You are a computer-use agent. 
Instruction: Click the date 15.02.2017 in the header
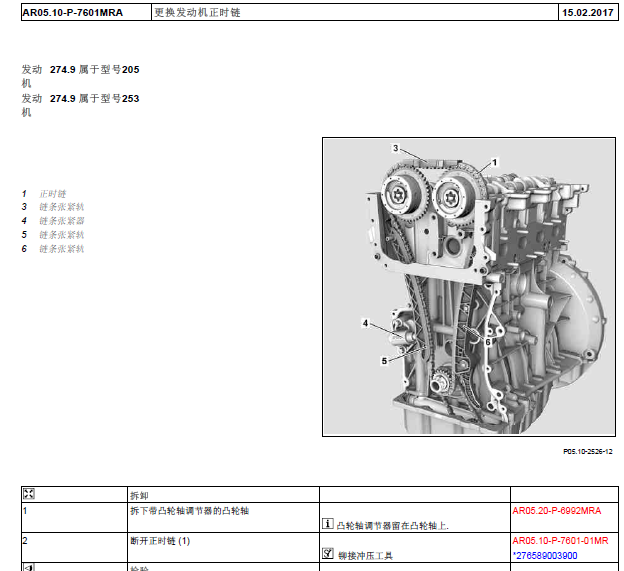pos(587,12)
